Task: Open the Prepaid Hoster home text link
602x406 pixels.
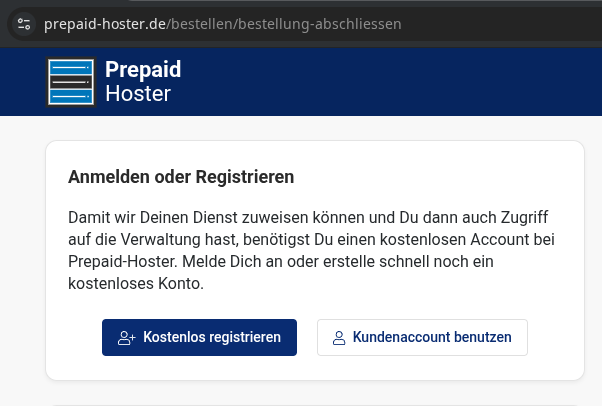Action: (x=143, y=81)
